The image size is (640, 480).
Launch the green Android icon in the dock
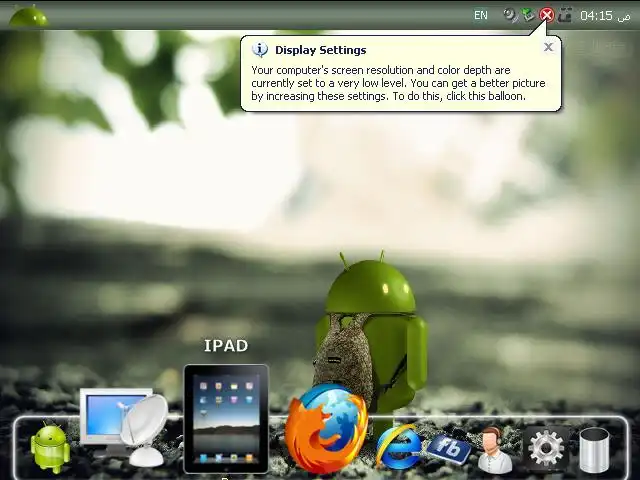50,447
